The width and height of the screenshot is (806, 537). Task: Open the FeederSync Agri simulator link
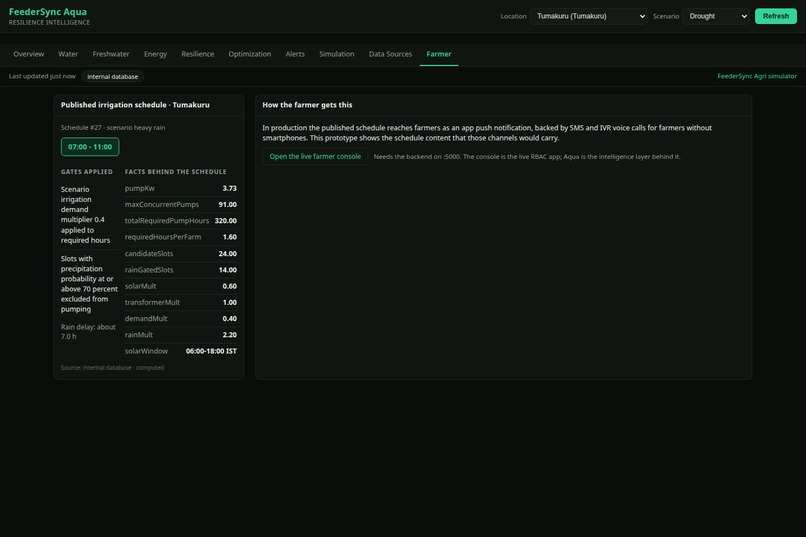[757, 76]
